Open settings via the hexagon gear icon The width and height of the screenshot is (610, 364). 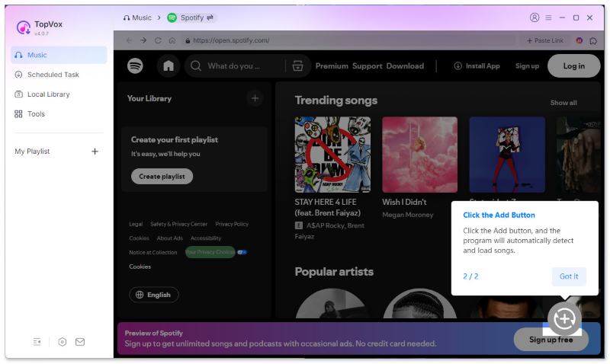(x=63, y=342)
